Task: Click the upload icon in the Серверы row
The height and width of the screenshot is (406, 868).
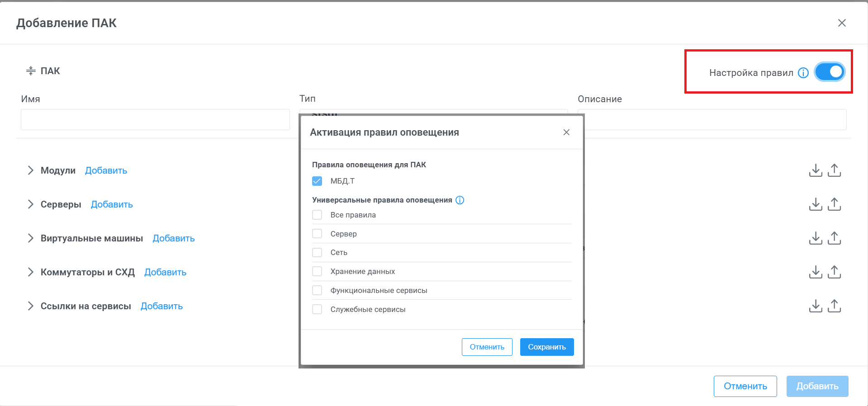Action: [834, 204]
